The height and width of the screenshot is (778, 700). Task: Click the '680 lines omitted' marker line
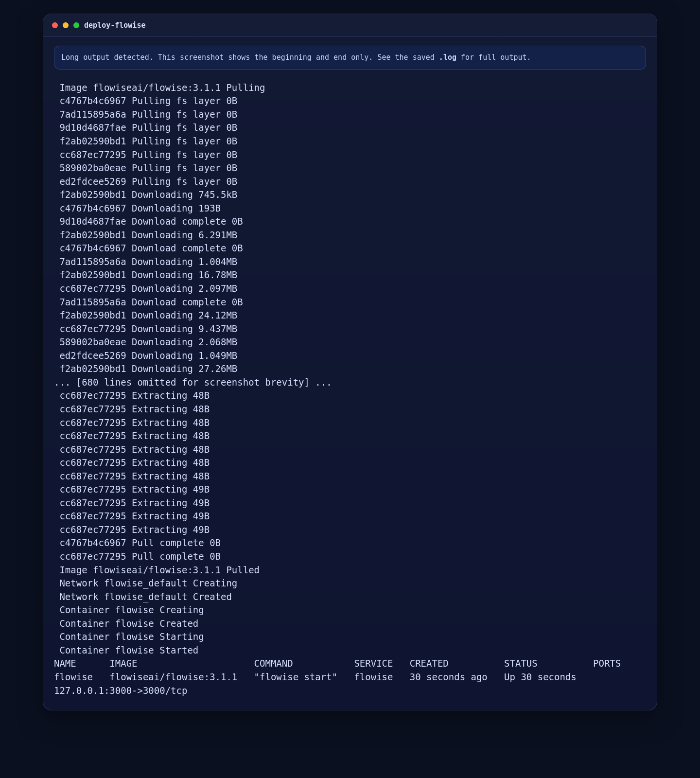point(193,383)
